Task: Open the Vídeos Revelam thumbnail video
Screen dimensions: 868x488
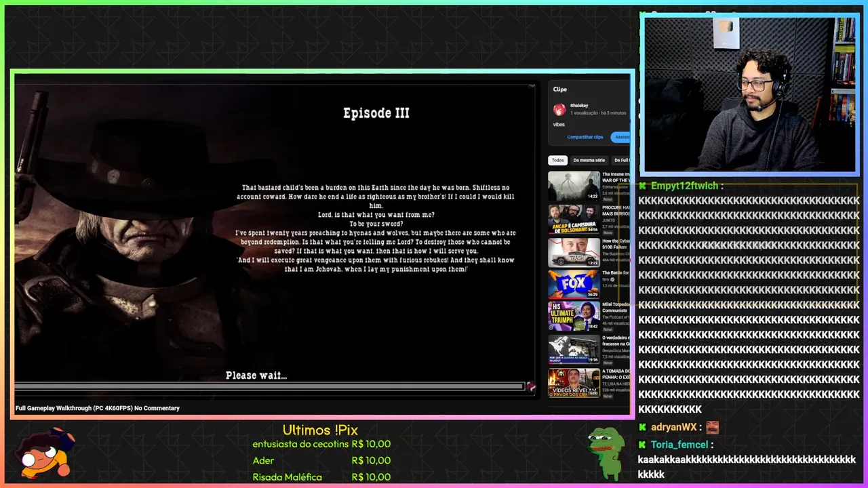Action: point(574,383)
